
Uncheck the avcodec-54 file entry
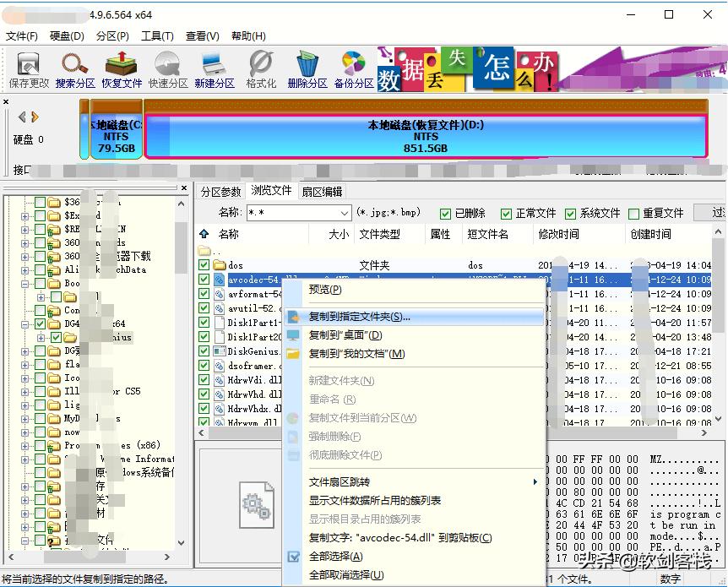point(204,278)
